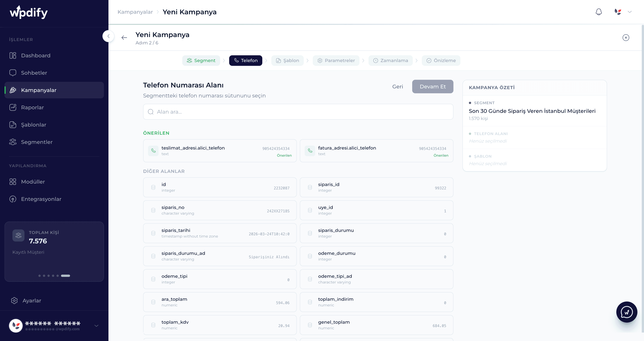Click the search magnifier icon
The image size is (644, 341).
coord(150,112)
